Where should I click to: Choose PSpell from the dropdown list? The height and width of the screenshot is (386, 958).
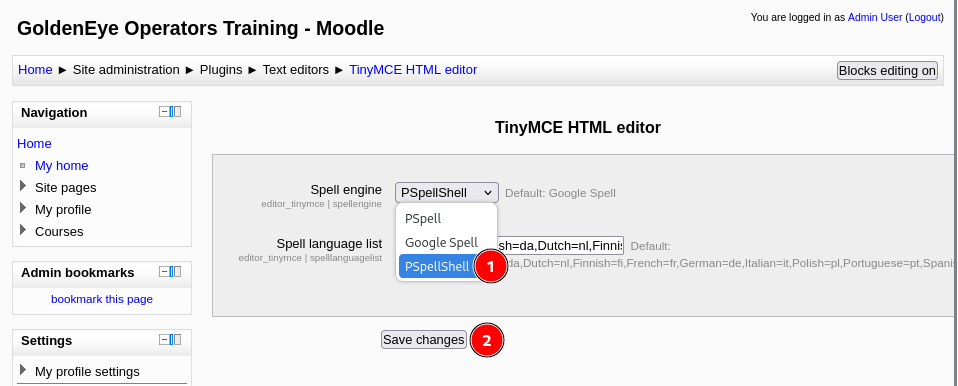coord(447,219)
